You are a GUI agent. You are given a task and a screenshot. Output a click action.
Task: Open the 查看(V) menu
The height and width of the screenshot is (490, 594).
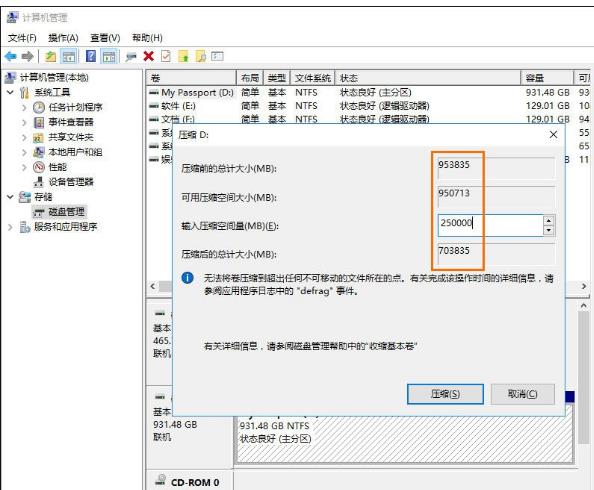click(x=105, y=38)
